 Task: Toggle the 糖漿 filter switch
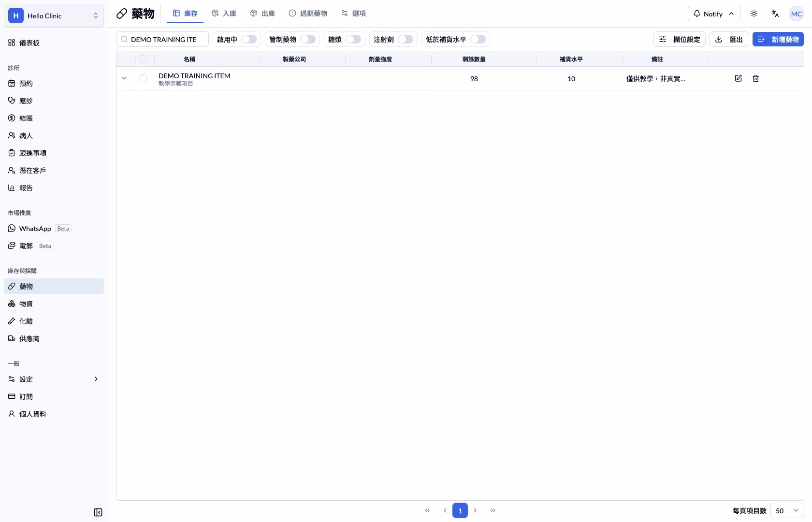353,39
